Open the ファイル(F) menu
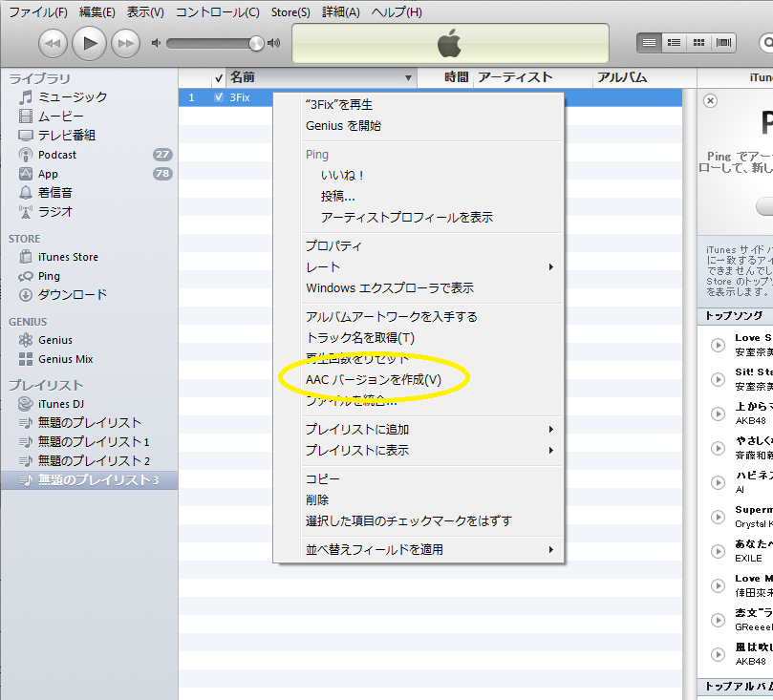This screenshot has height=700, width=773. [x=38, y=12]
